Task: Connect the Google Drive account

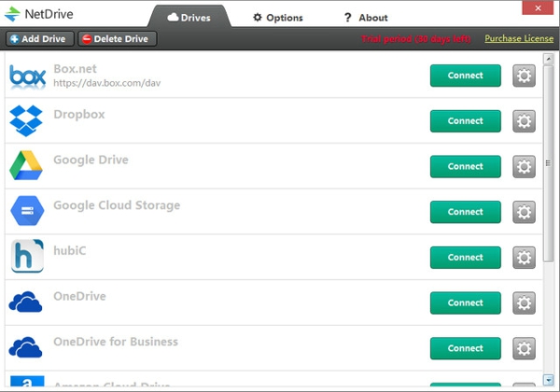Action: click(x=465, y=166)
